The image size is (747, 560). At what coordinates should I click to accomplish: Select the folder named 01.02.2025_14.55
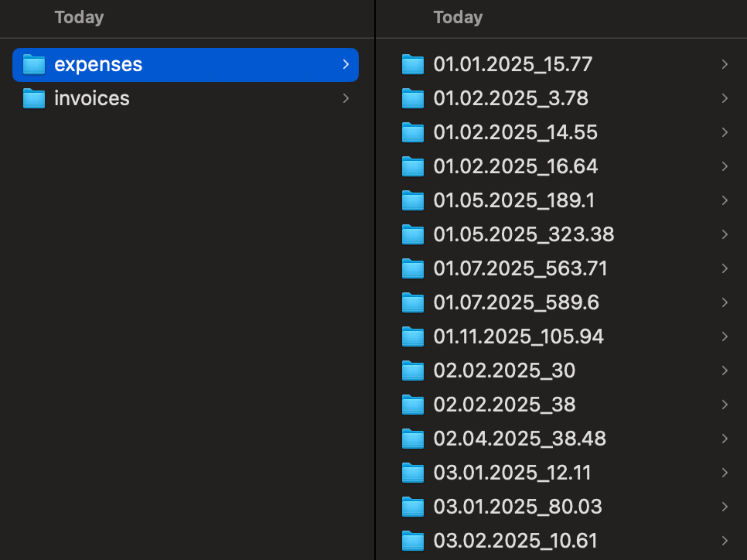[x=516, y=132]
